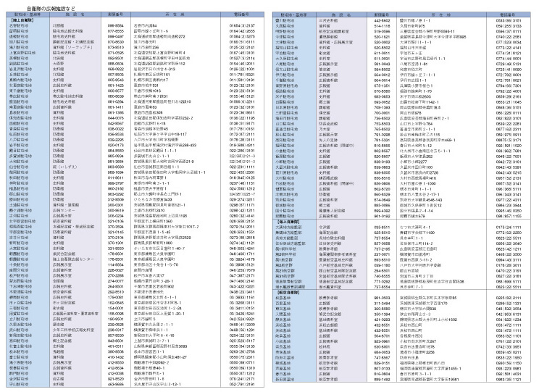
Task: Click the 舞鶴地方総監部 row label
Action: (289, 233)
